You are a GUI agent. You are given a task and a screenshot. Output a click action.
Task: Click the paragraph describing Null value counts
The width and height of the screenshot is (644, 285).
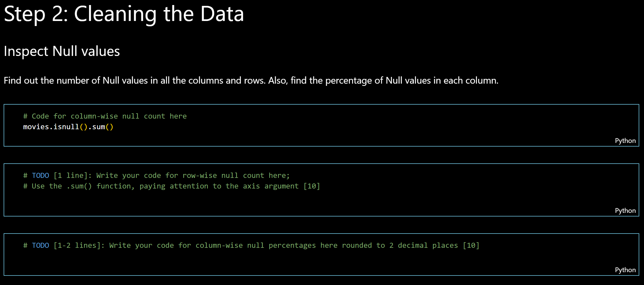251,81
